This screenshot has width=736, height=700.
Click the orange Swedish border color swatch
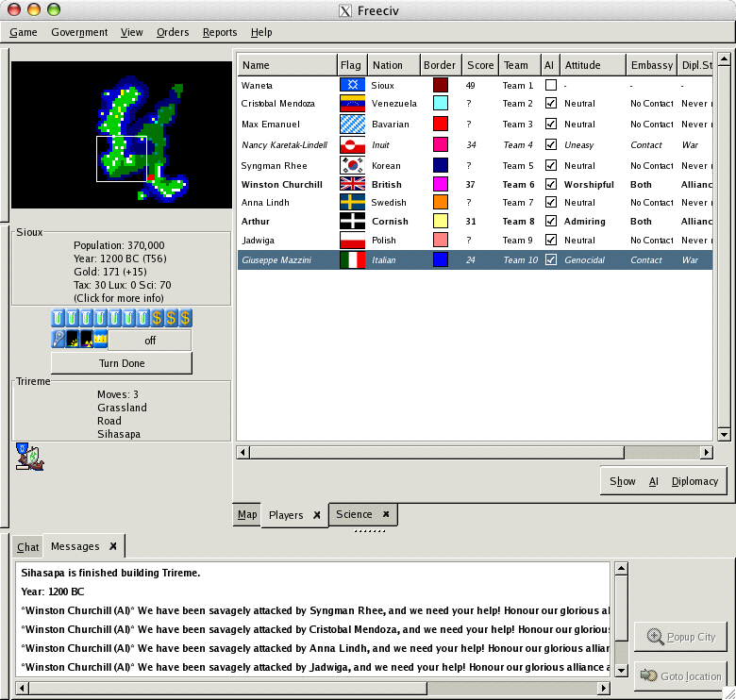(441, 202)
